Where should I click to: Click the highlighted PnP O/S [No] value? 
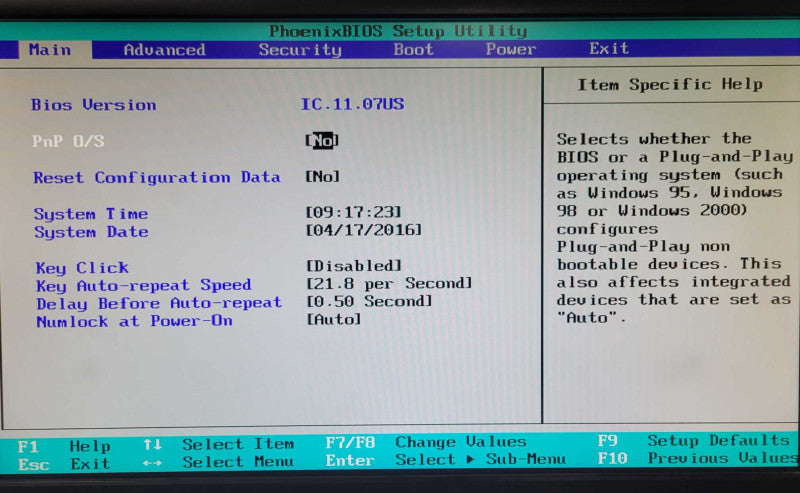pos(322,140)
